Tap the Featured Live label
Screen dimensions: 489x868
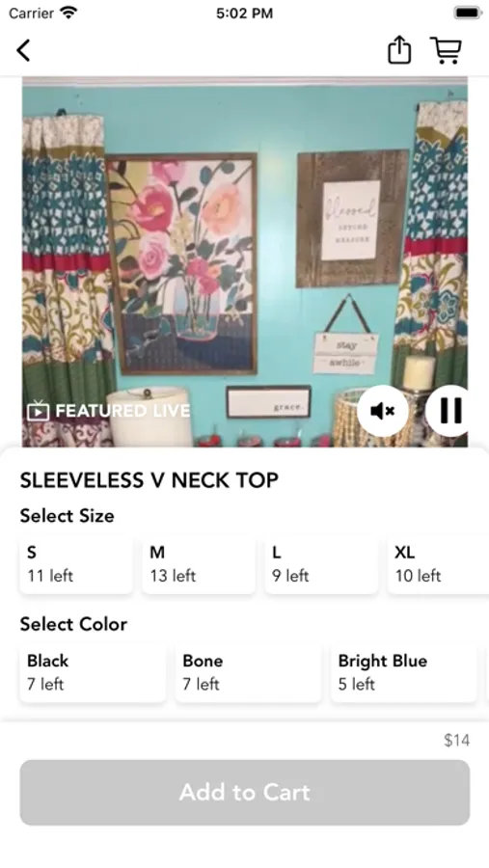[122, 411]
